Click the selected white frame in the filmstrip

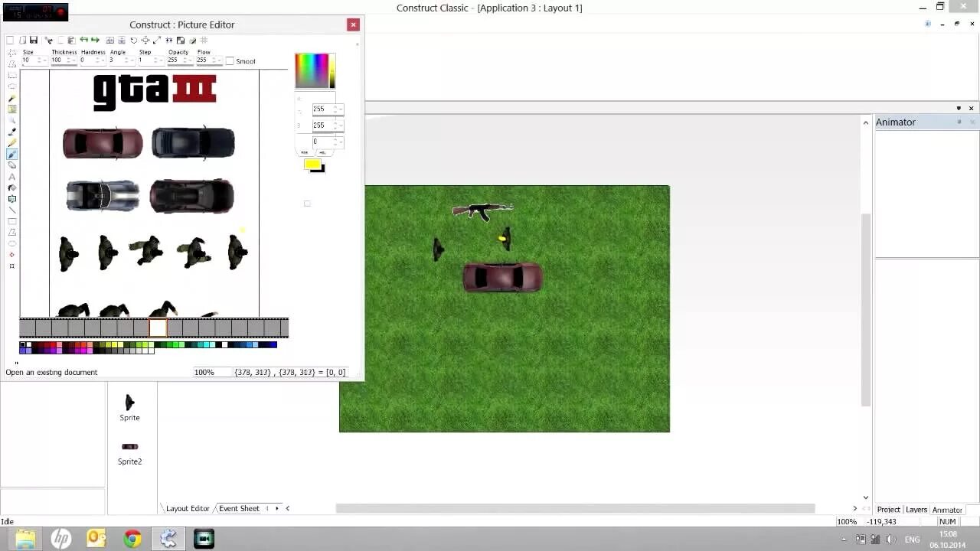pyautogui.click(x=158, y=328)
